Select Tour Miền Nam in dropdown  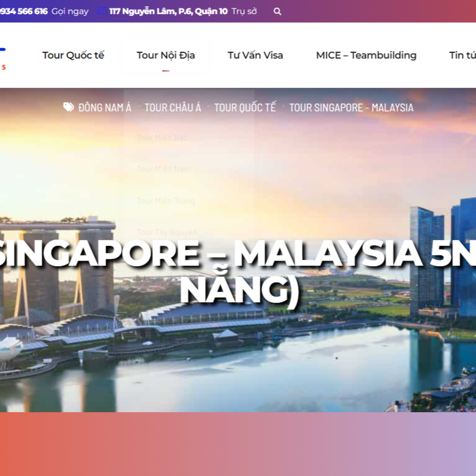click(164, 169)
